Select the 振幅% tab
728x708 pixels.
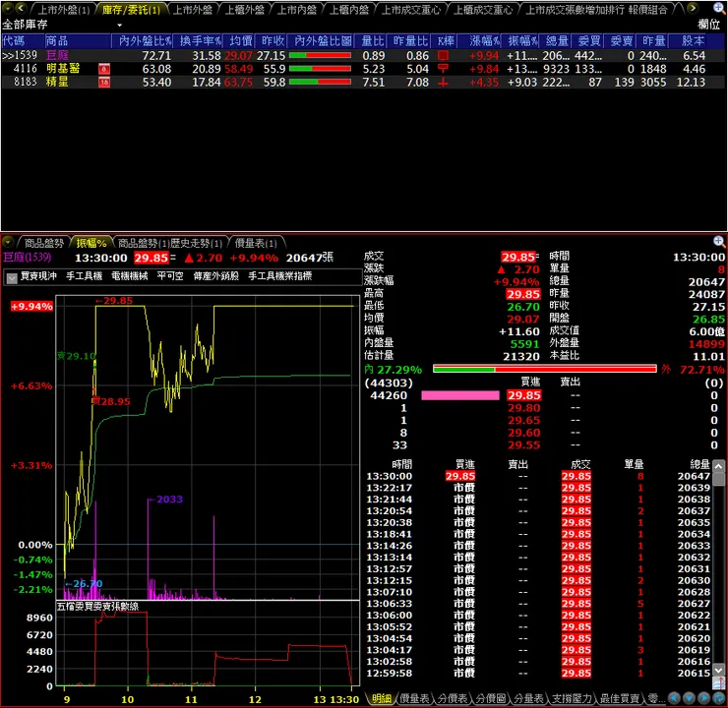tap(91, 243)
